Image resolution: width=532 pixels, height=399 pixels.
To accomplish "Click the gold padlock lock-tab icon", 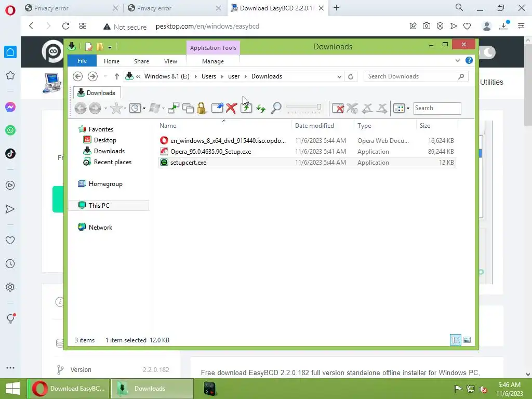I will click(x=202, y=108).
